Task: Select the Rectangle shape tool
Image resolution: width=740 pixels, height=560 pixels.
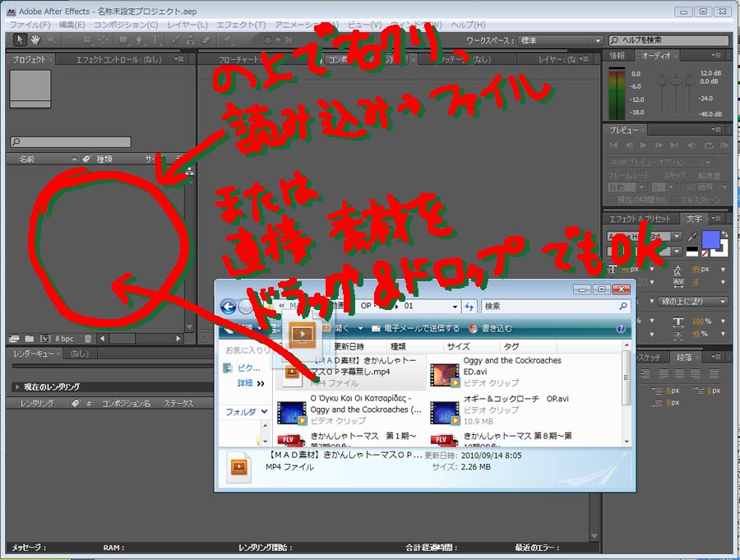Action: click(x=123, y=40)
